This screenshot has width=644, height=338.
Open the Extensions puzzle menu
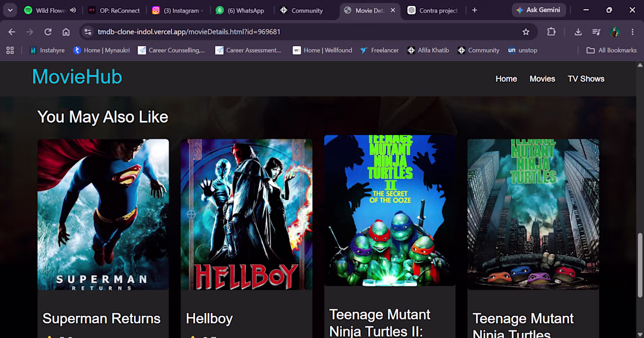(x=551, y=32)
